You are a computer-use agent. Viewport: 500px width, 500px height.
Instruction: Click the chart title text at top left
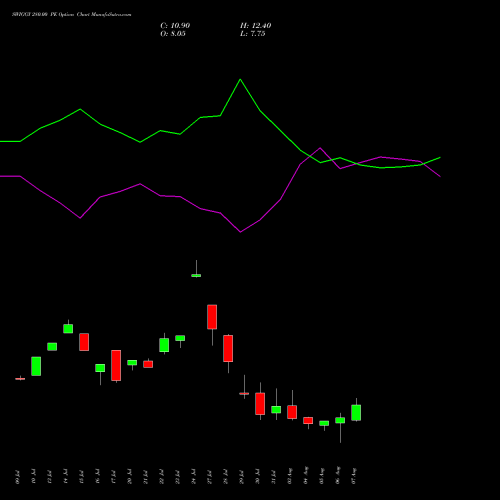[72, 14]
